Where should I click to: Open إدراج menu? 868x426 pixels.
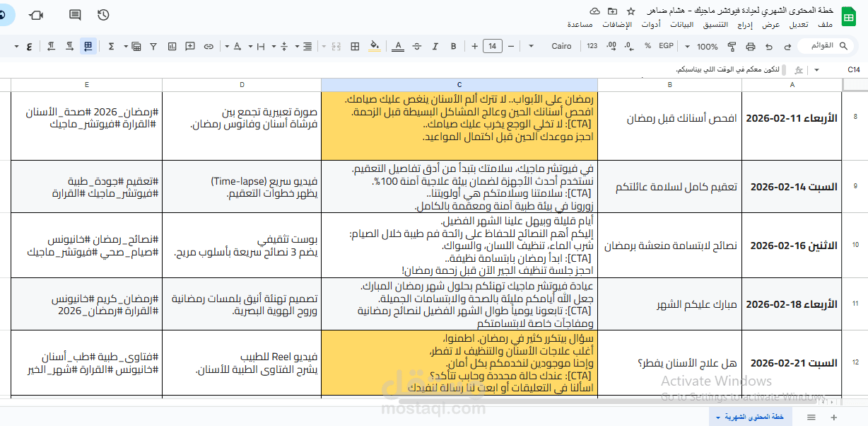tap(746, 25)
